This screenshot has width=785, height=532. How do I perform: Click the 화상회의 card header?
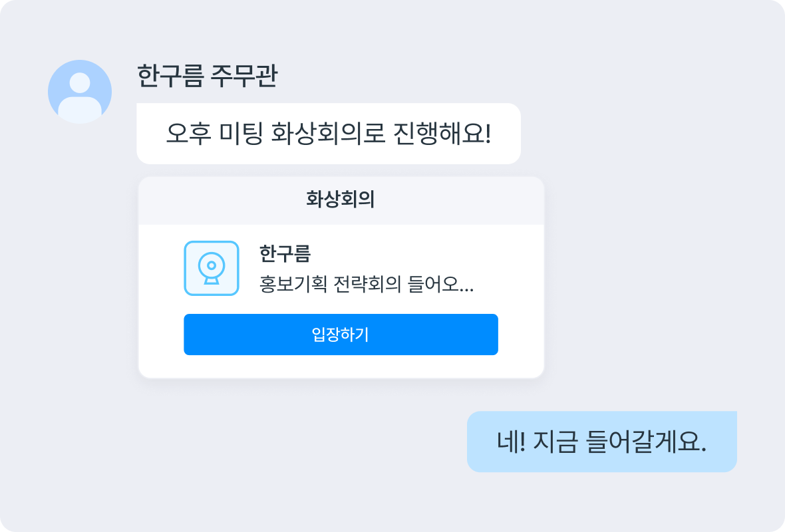coord(341,199)
